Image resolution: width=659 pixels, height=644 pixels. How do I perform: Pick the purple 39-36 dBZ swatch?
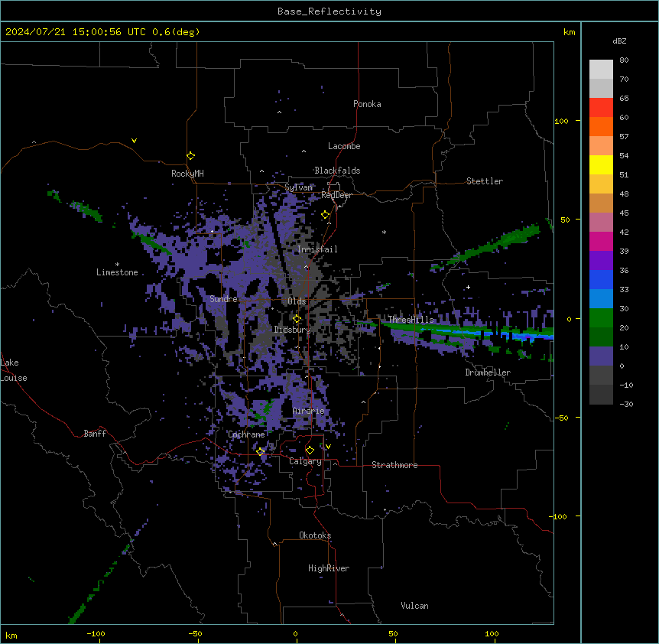[x=601, y=261]
